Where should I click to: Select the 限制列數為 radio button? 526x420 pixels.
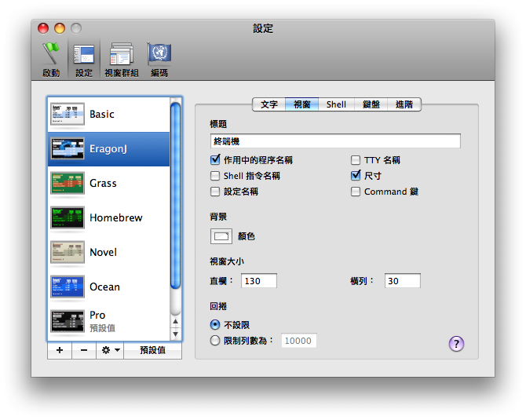216,341
